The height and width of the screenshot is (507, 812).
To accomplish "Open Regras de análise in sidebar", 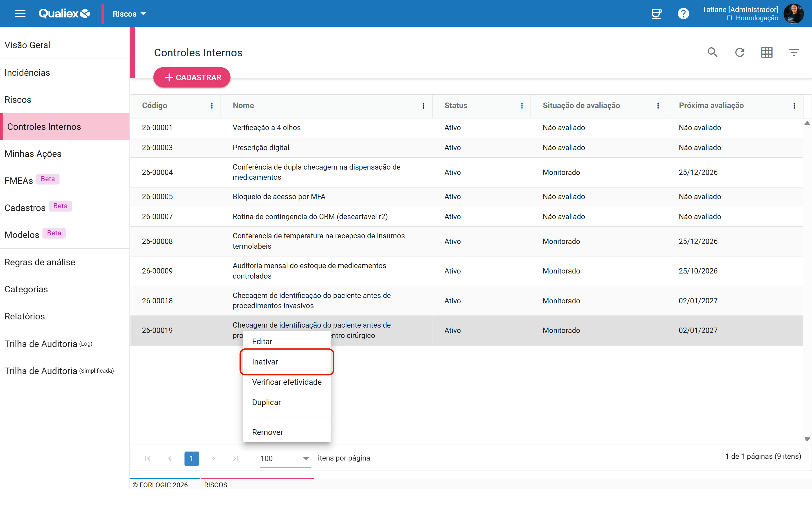I will pos(39,262).
